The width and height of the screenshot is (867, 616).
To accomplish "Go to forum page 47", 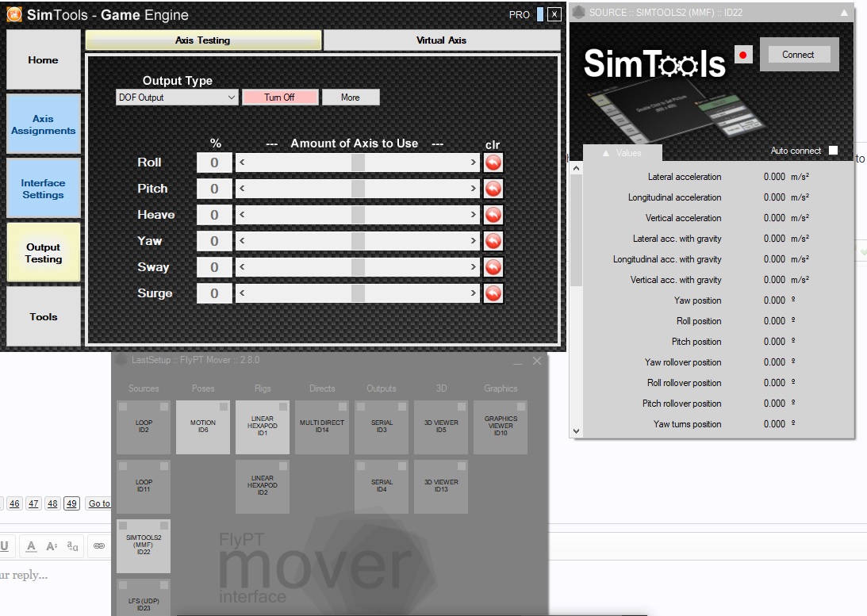I will [x=33, y=503].
